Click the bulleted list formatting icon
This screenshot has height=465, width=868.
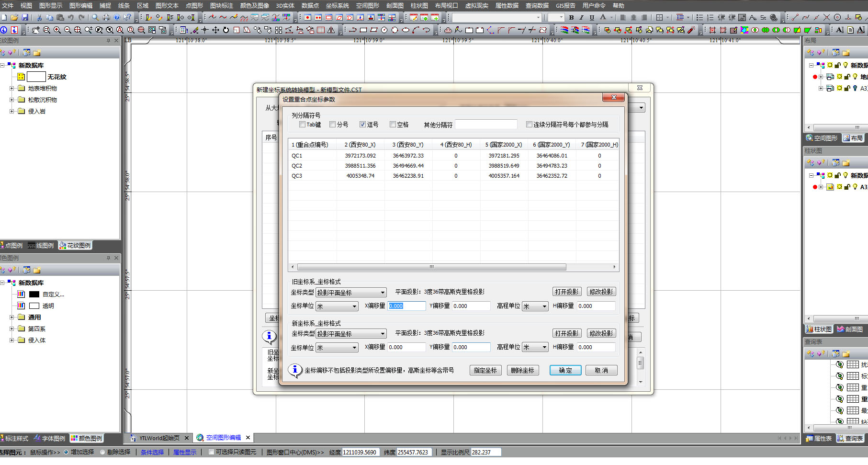pos(699,17)
